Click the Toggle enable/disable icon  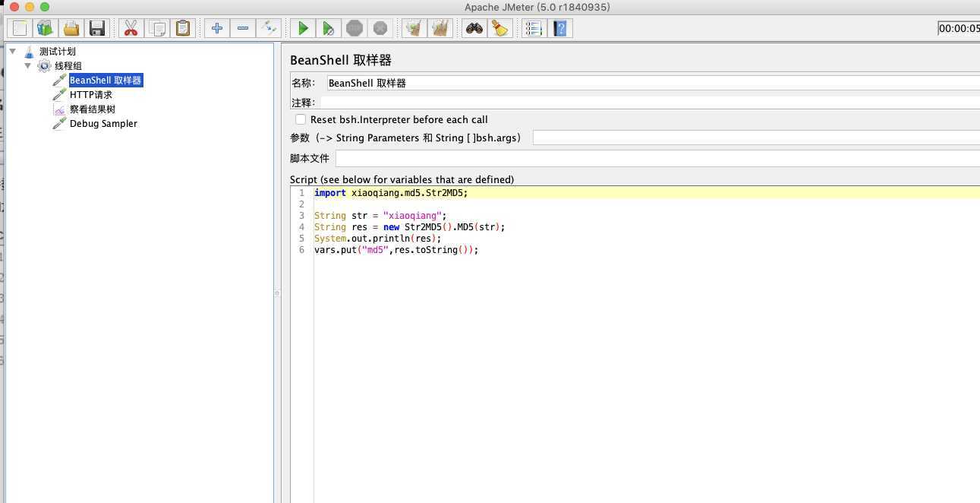click(x=269, y=29)
